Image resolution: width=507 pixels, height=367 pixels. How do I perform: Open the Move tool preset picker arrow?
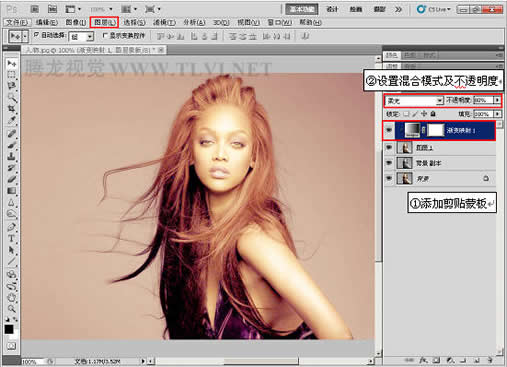pyautogui.click(x=25, y=36)
